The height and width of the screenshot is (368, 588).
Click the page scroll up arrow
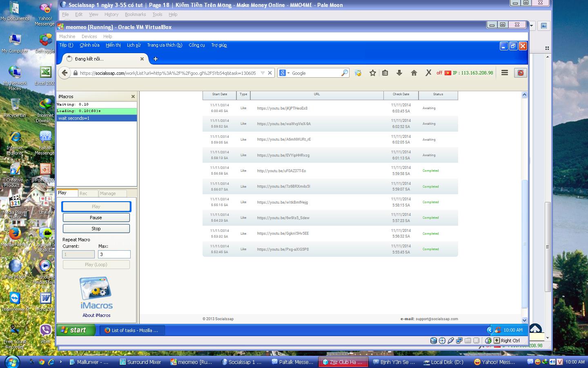pos(525,95)
